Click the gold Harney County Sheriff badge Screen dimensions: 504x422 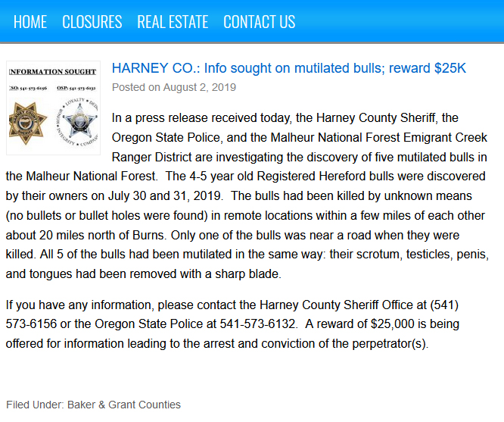click(x=28, y=123)
